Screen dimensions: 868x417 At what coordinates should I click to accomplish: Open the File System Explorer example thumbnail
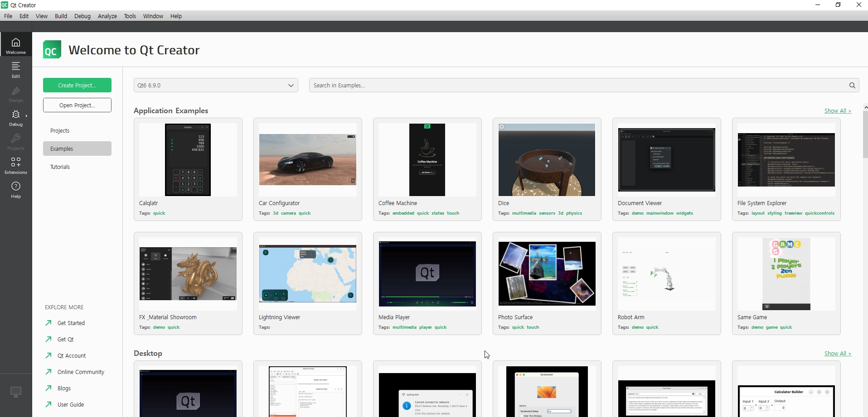tap(786, 160)
